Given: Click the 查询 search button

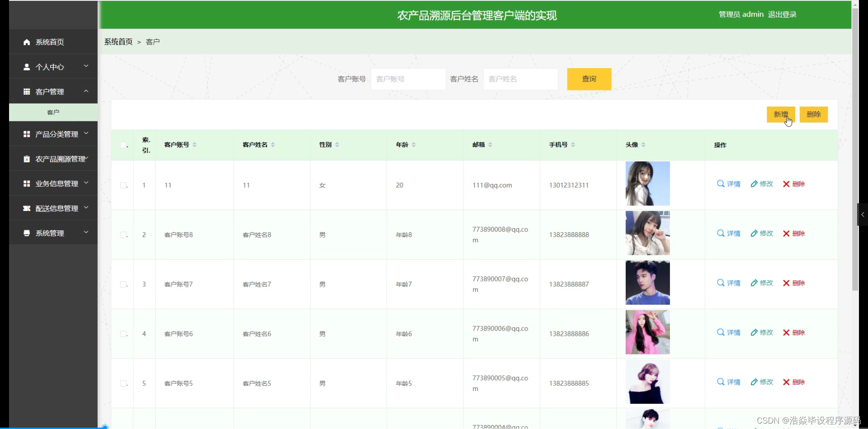Looking at the screenshot, I should [589, 79].
